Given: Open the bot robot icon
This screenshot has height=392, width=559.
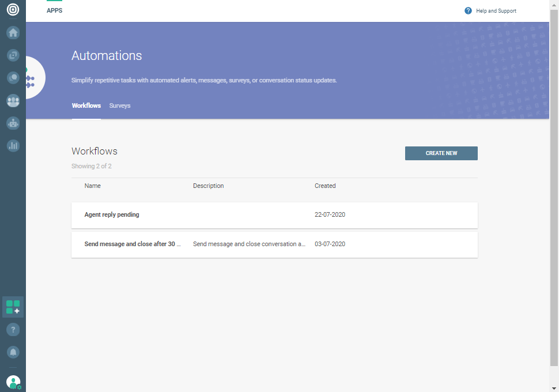Looking at the screenshot, I should [x=13, y=123].
